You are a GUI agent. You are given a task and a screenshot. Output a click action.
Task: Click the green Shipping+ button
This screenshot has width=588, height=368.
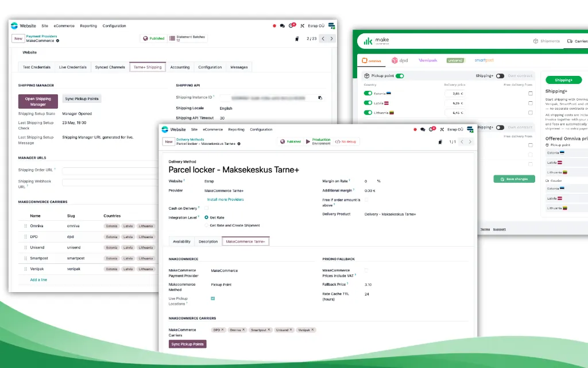564,80
